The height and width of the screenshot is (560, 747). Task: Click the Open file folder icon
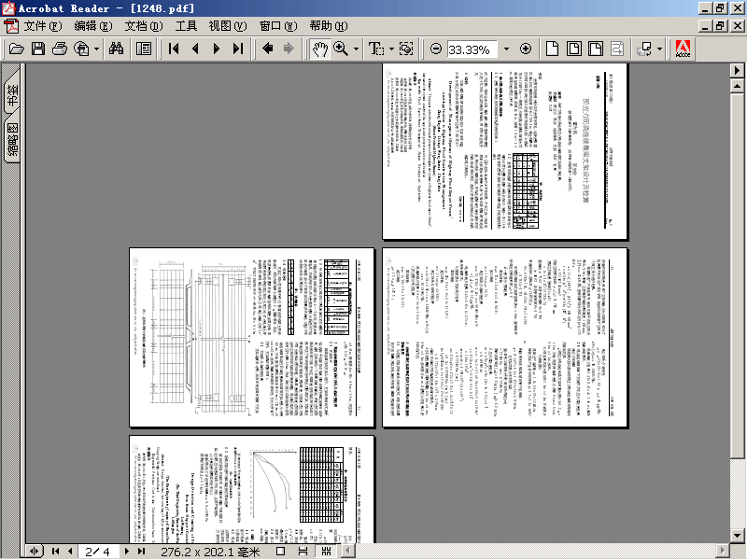(17, 49)
